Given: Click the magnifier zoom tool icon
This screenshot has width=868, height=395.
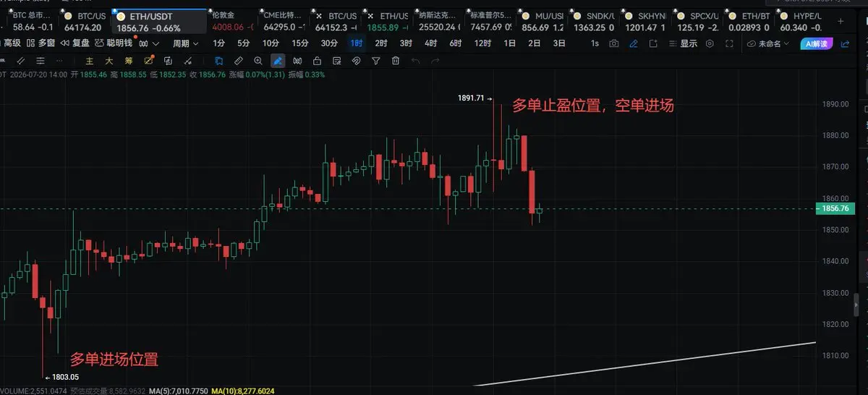Looking at the screenshot, I should point(258,61).
